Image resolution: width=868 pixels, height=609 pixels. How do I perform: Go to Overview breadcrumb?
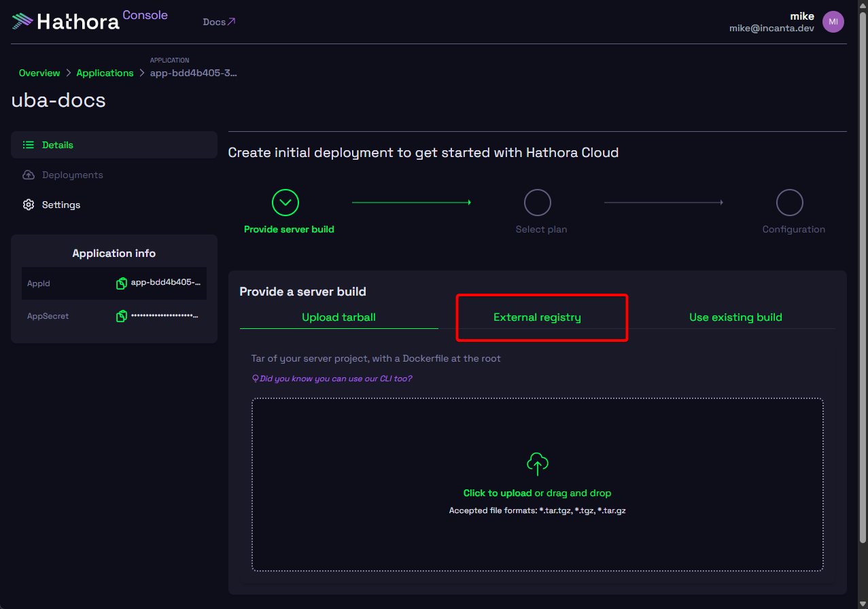pos(39,73)
